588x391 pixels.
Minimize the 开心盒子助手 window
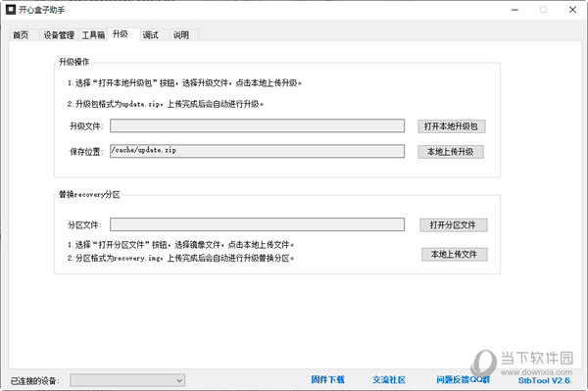tap(514, 10)
